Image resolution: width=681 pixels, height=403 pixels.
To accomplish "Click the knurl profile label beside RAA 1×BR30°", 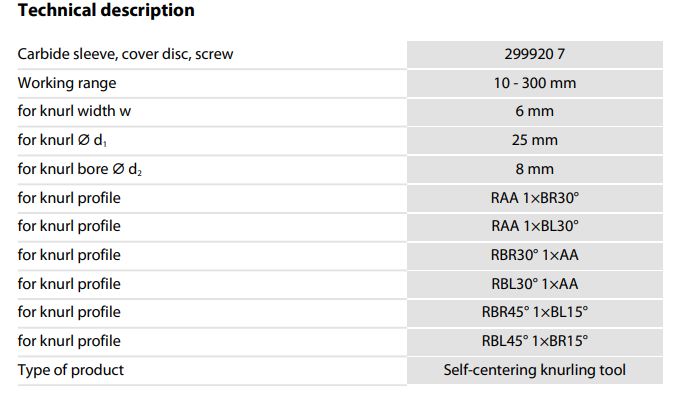I will pyautogui.click(x=69, y=198).
